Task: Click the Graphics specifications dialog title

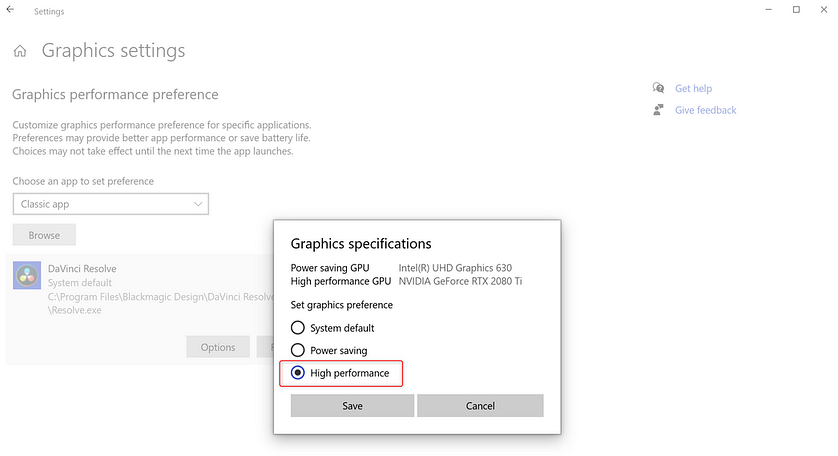Action: tap(361, 244)
